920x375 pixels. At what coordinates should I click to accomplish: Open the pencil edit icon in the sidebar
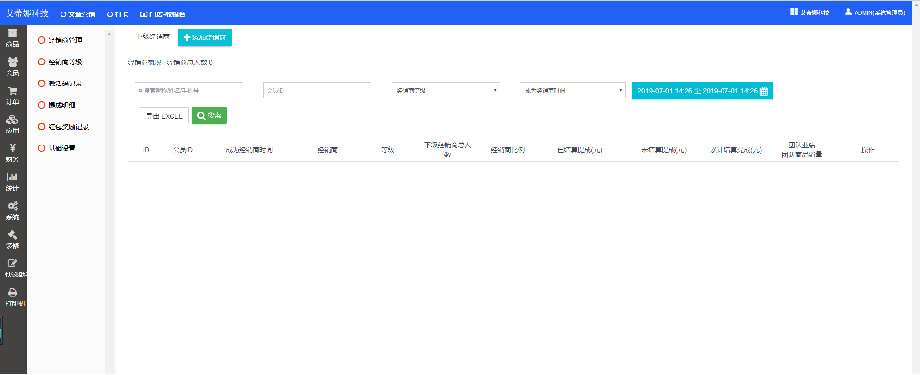click(12, 263)
